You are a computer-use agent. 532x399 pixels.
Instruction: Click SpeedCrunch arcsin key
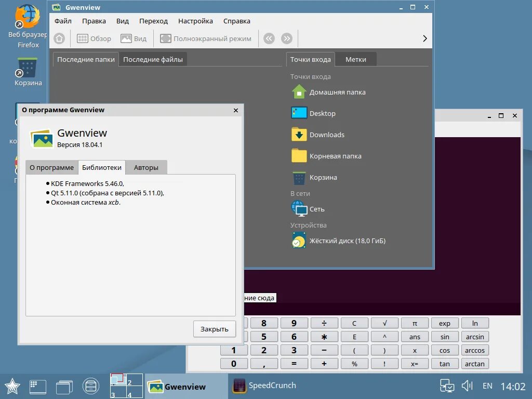475,337
